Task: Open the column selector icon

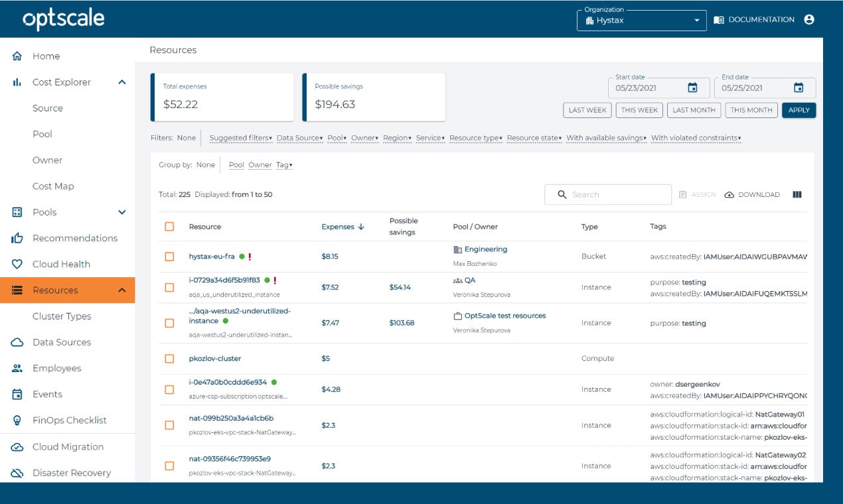Action: click(x=797, y=194)
